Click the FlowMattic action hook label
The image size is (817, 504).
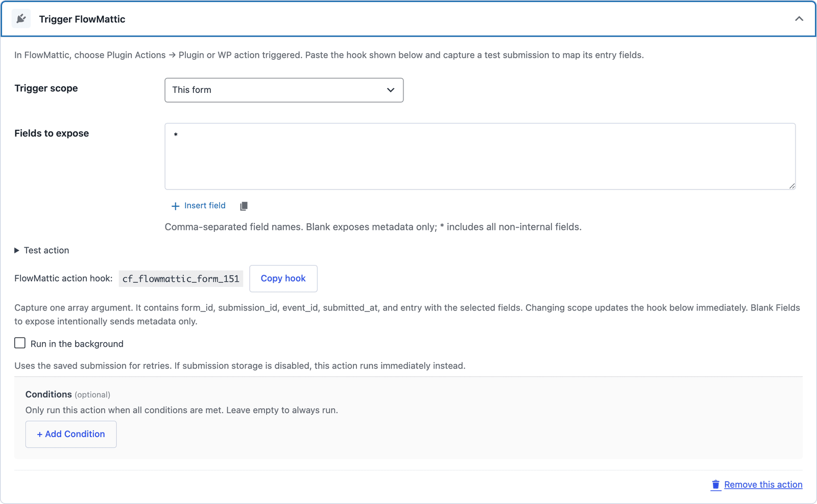63,278
